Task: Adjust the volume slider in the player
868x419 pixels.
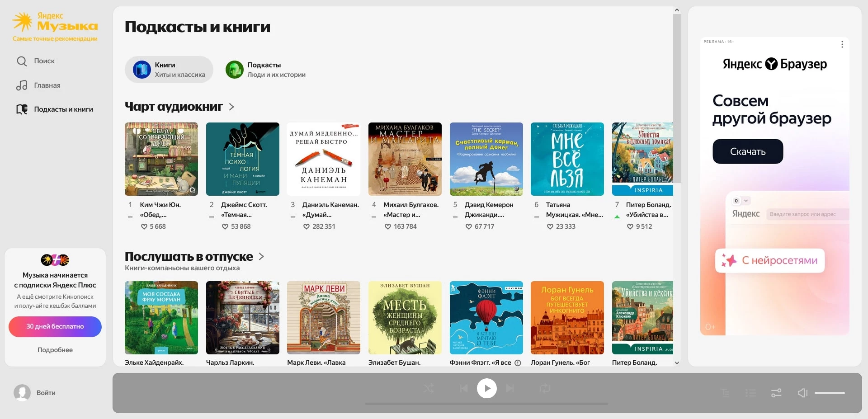Action: point(830,393)
